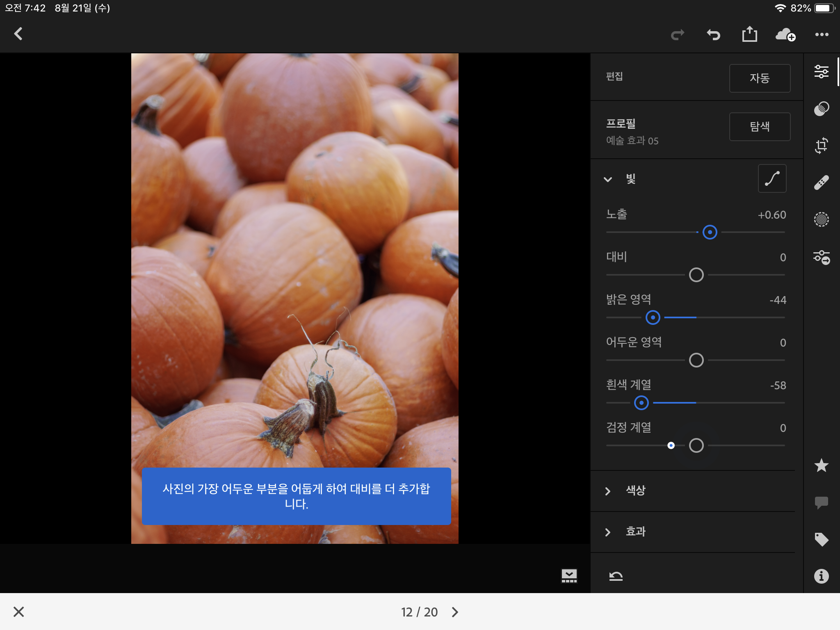Expand the 색상 section
This screenshot has width=840, height=630.
tap(635, 490)
